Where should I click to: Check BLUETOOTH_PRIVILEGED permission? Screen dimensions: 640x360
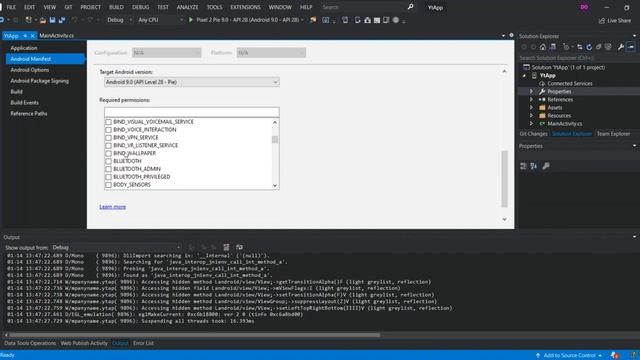[x=108, y=177]
